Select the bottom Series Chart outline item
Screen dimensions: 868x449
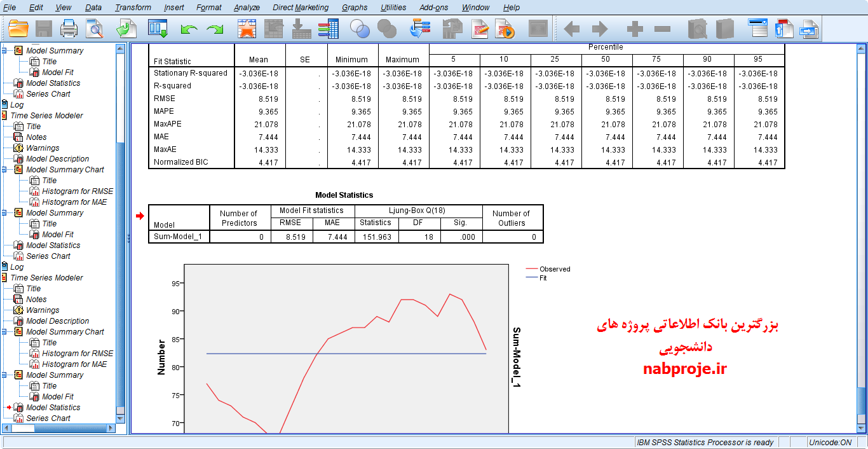[x=48, y=418]
